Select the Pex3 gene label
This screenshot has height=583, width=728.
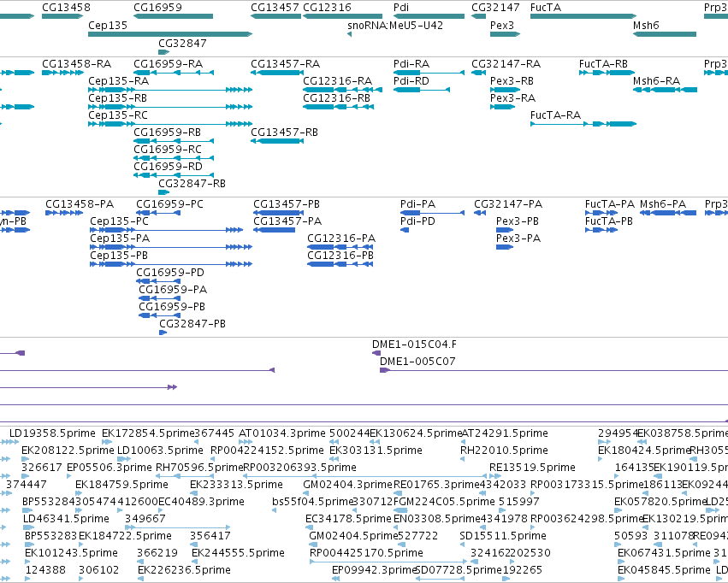[x=502, y=25]
